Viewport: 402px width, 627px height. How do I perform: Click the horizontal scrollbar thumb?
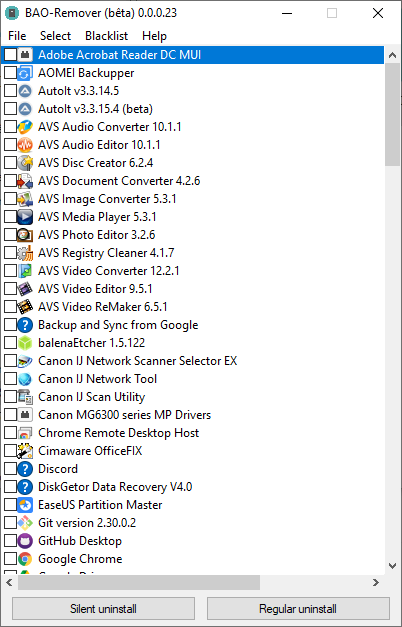[139, 582]
